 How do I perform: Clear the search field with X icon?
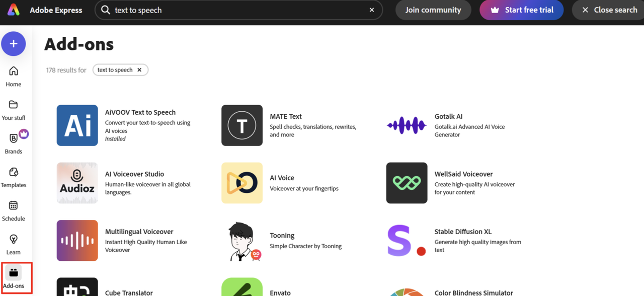point(372,10)
